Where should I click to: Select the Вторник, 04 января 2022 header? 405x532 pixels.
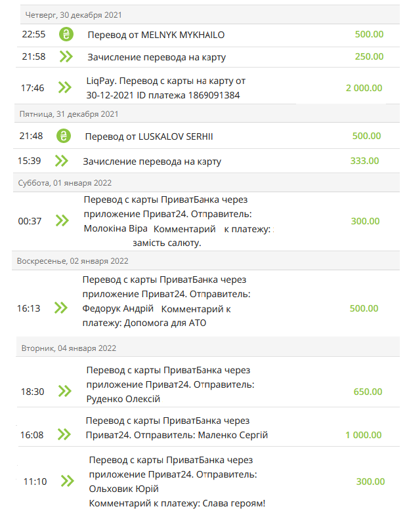click(208, 348)
